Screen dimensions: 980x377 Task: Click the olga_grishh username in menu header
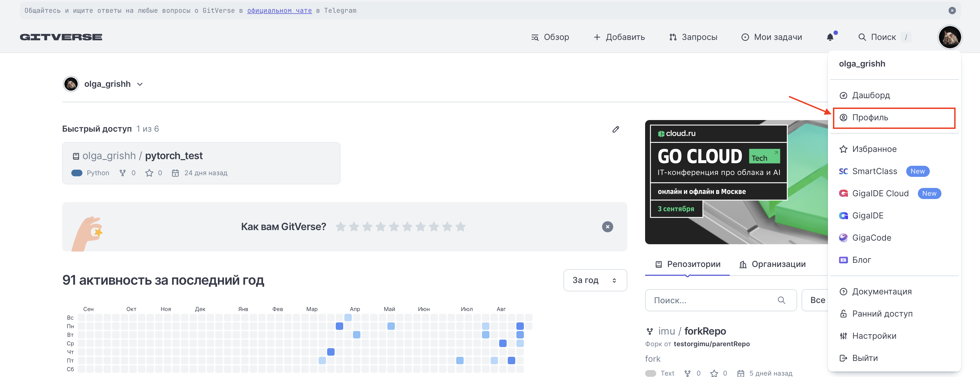coord(862,64)
